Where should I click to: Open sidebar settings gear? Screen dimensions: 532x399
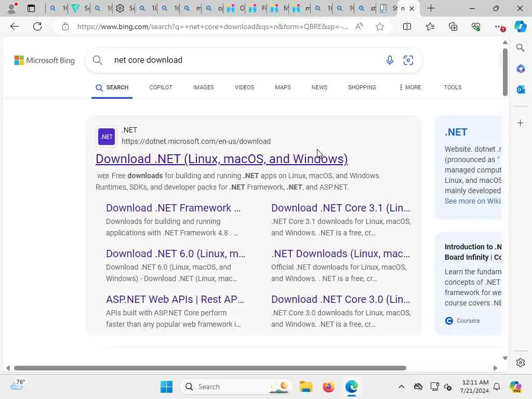point(521,363)
